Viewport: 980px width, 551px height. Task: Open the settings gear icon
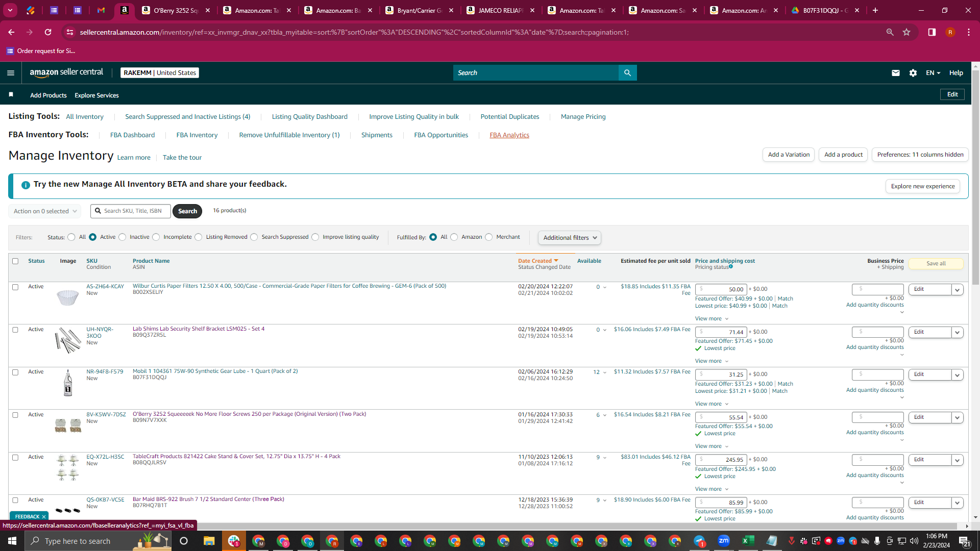[x=913, y=73]
